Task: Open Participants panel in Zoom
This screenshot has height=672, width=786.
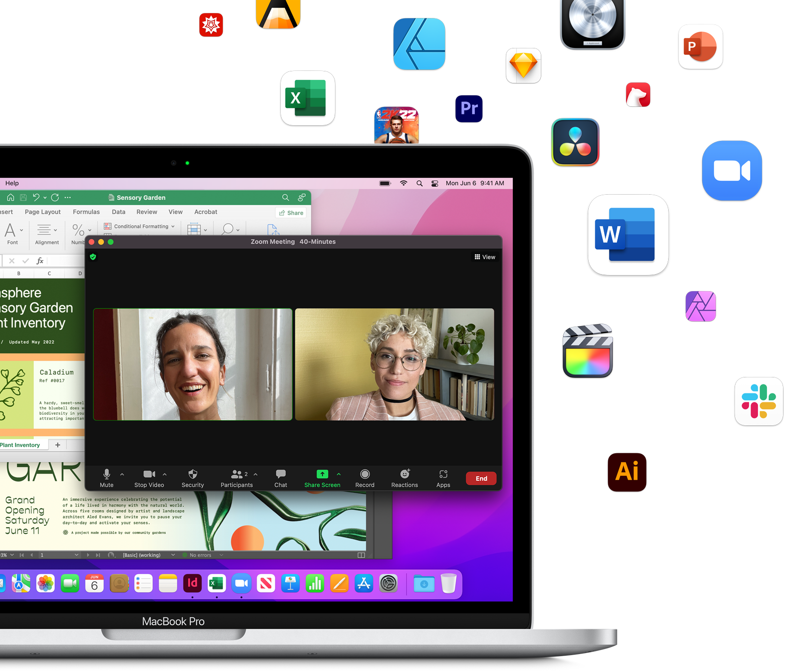Action: [237, 478]
